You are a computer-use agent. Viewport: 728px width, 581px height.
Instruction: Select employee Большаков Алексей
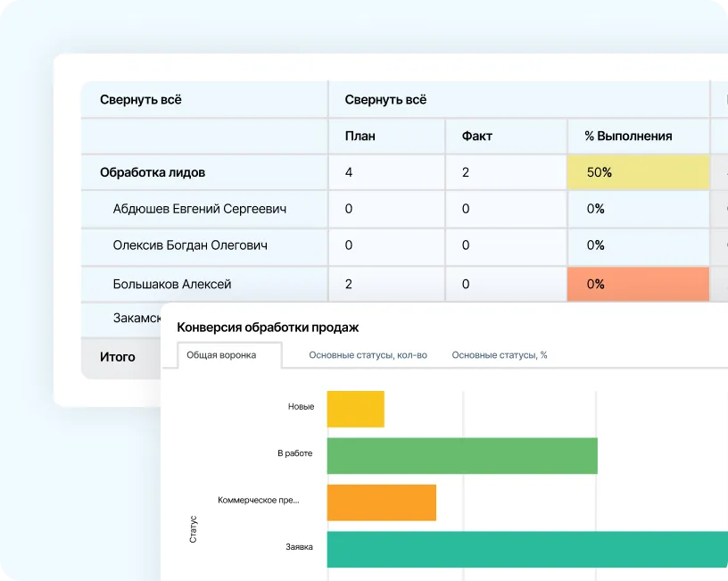[172, 284]
